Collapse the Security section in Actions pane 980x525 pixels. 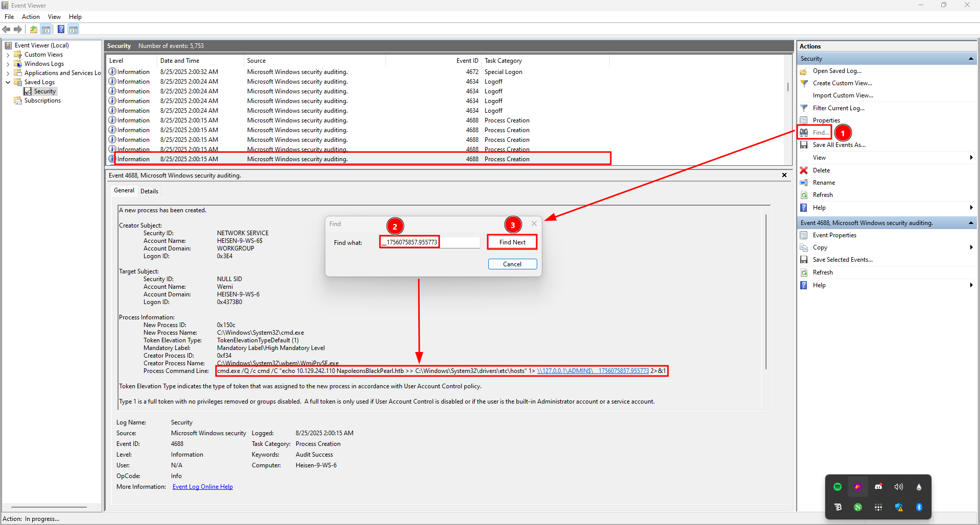(x=970, y=58)
